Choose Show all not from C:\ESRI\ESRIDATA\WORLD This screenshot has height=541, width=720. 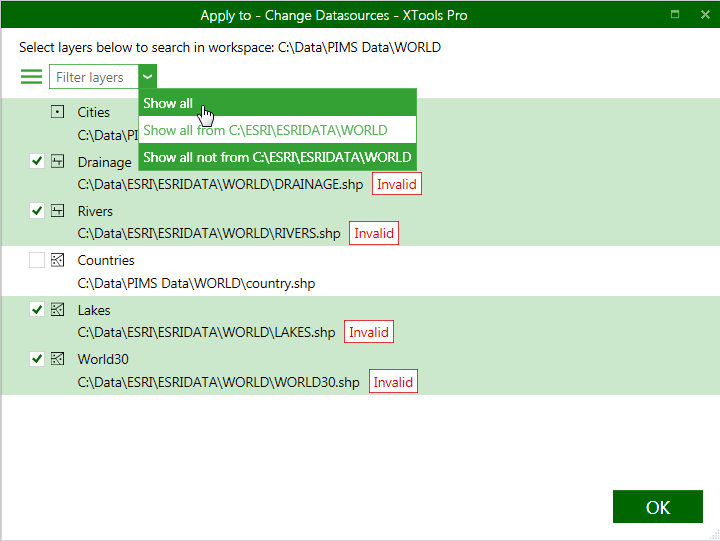tap(277, 157)
